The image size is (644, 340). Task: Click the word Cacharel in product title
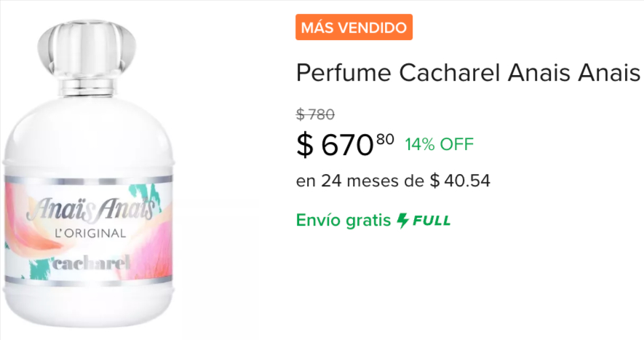coord(449,73)
